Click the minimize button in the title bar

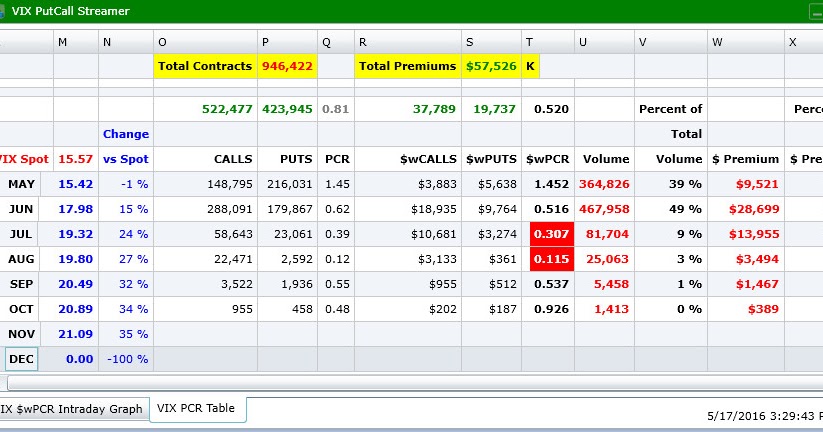click(x=816, y=12)
